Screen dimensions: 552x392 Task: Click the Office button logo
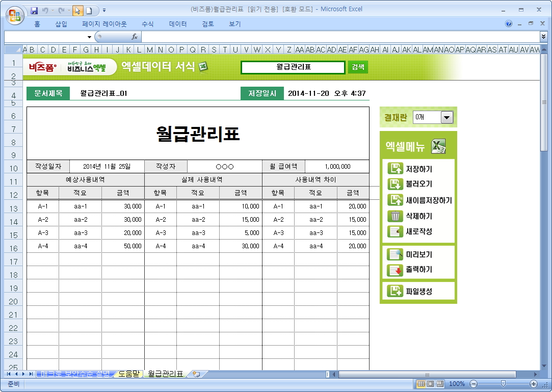pyautogui.click(x=15, y=14)
